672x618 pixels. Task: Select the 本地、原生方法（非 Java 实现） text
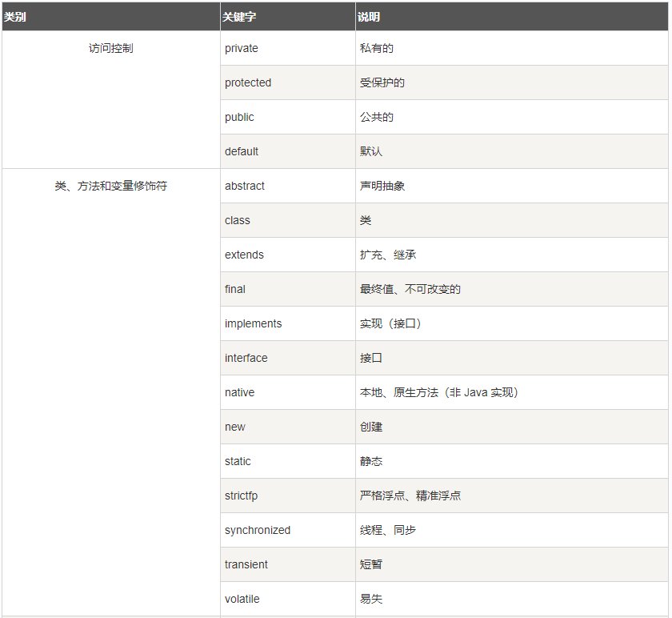click(440, 392)
